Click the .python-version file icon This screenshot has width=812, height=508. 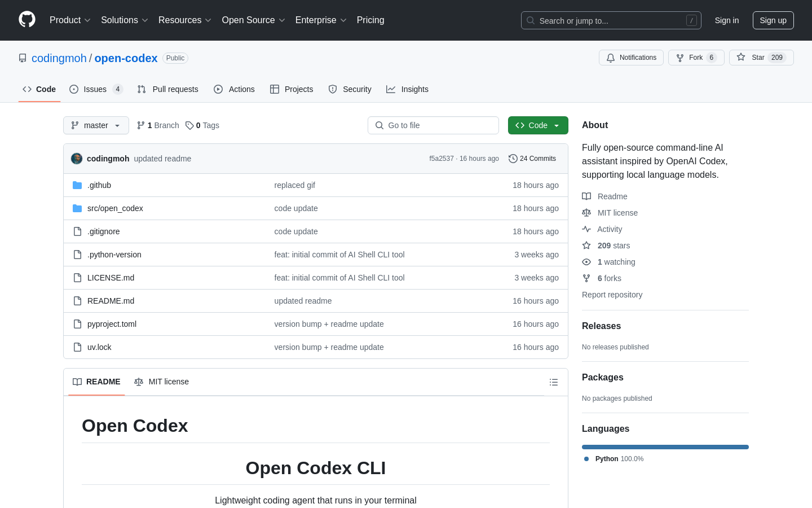(77, 255)
